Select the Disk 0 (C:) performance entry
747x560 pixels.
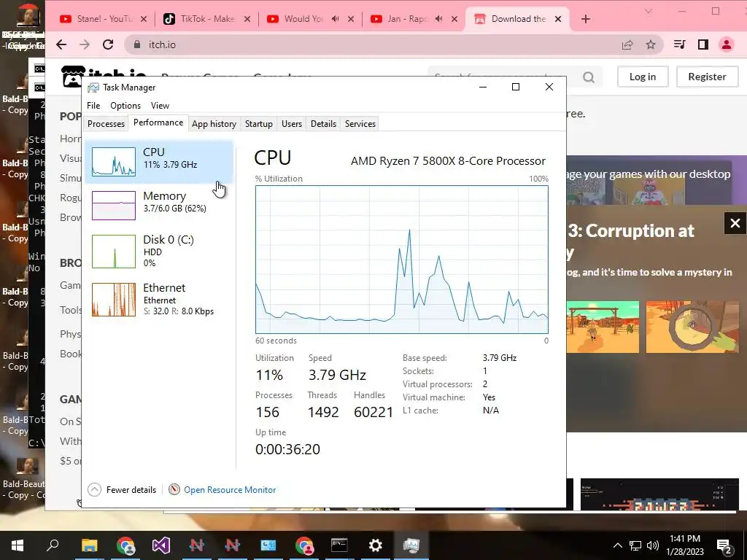coord(159,251)
